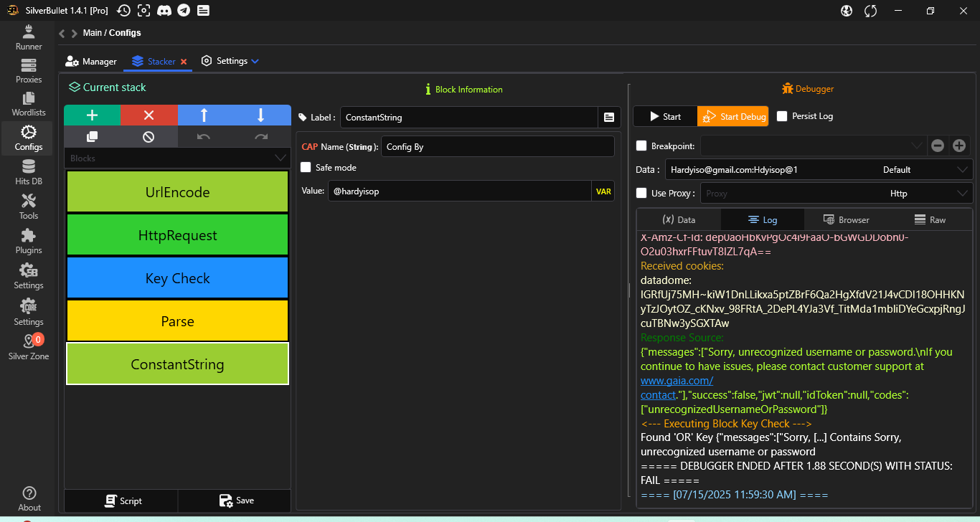This screenshot has width=980, height=522.
Task: Move selected block down with arrow icon
Action: coord(261,115)
